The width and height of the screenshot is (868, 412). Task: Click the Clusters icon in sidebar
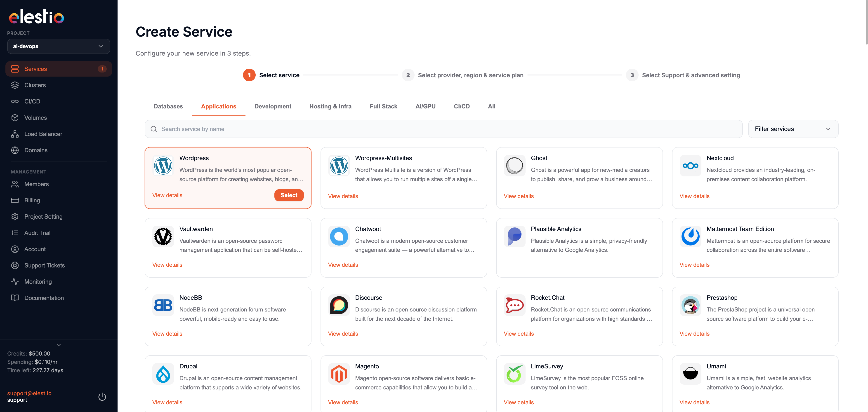[15, 85]
